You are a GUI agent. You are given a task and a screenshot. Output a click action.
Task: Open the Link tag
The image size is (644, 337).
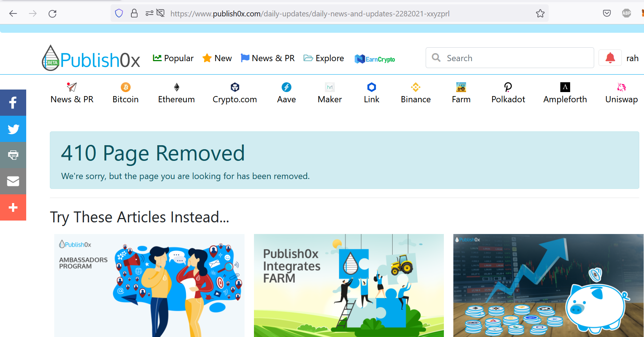click(x=371, y=93)
